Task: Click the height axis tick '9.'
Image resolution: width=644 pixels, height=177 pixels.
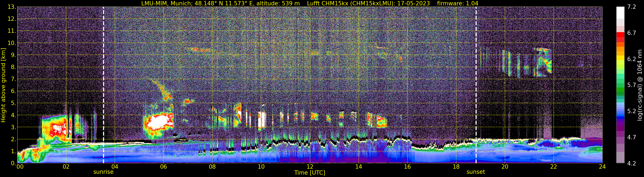Action: coord(13,55)
